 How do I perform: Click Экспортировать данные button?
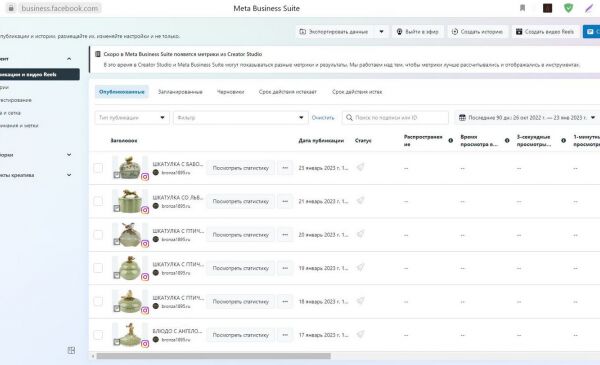(335, 32)
